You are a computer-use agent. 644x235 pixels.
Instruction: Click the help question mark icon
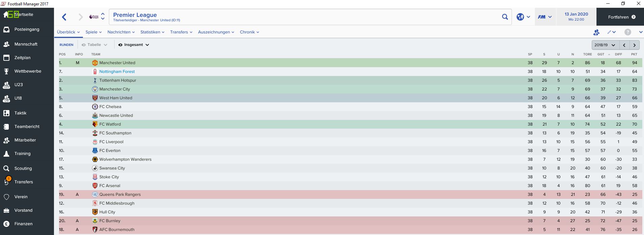coord(627,32)
